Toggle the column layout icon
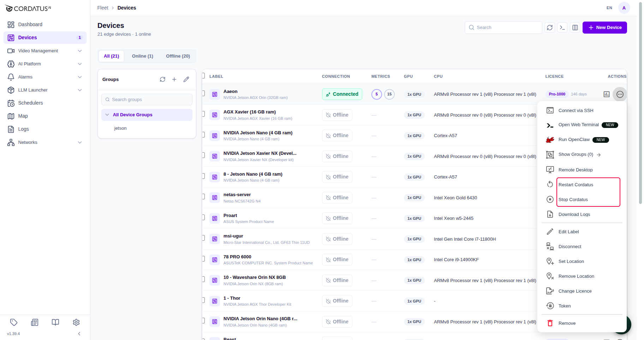This screenshot has width=644, height=340. [575, 28]
